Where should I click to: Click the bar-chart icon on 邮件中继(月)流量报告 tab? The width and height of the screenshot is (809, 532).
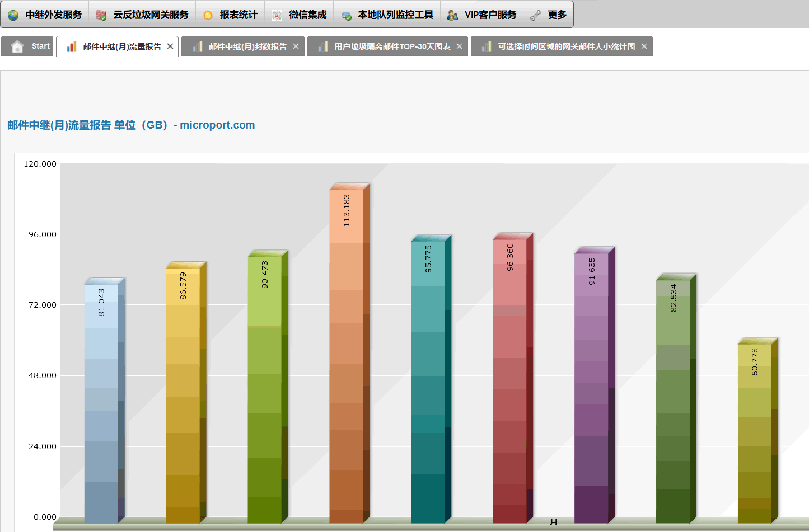(x=71, y=46)
